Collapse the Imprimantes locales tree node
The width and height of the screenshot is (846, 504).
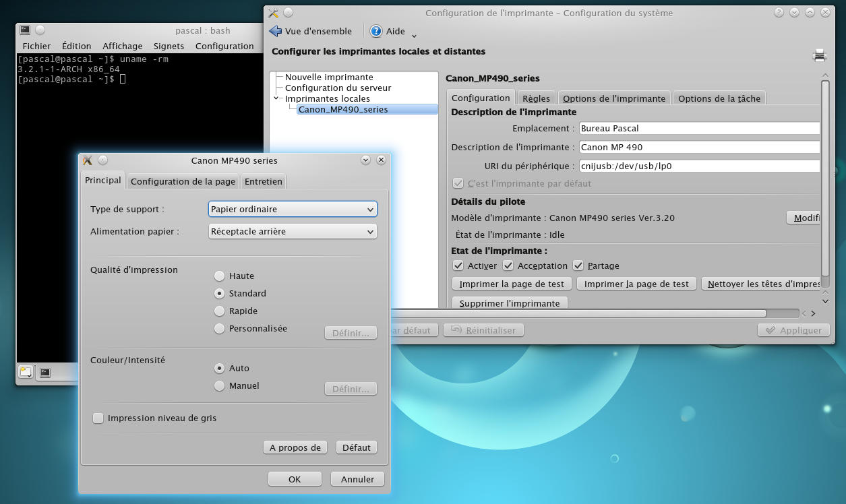[x=276, y=98]
